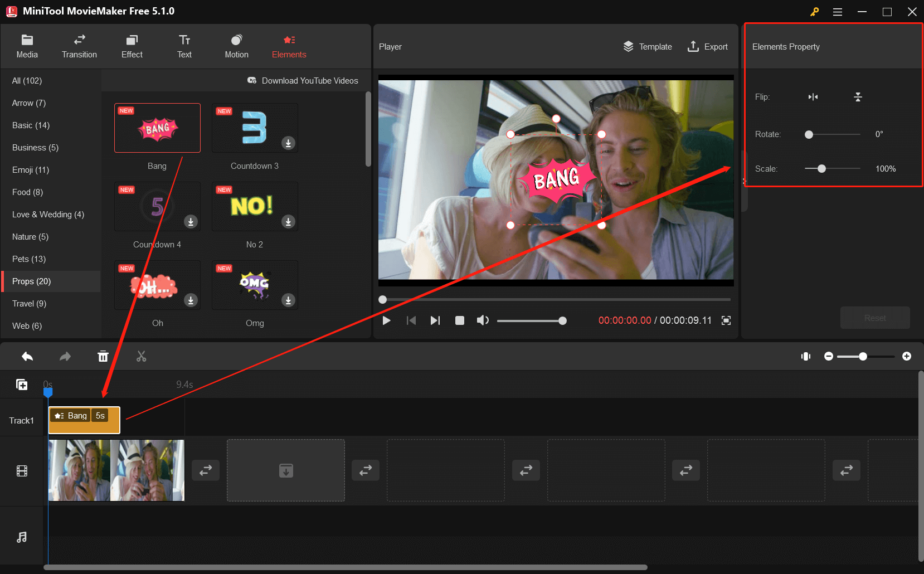Viewport: 924px width, 574px height.
Task: Click the first video clip thumbnail
Action: 116,470
